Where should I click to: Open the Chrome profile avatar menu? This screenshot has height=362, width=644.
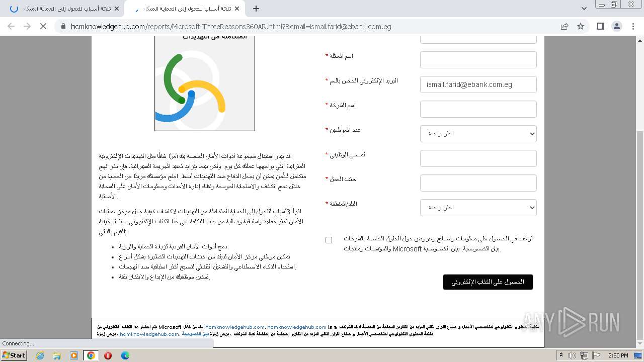coord(617,26)
